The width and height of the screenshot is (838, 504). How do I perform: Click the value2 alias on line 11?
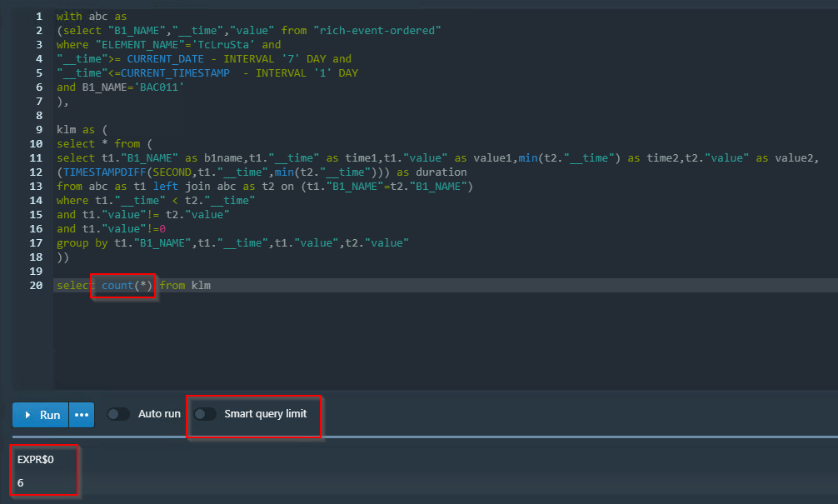(x=794, y=158)
